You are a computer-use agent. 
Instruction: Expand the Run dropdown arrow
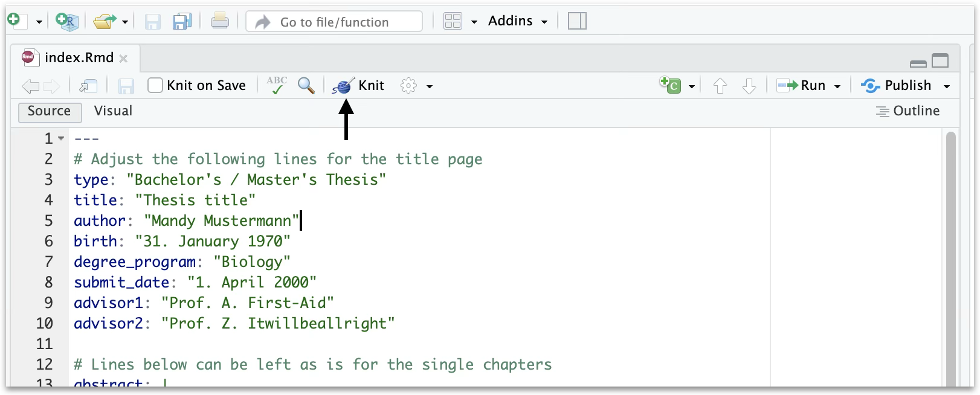click(837, 87)
